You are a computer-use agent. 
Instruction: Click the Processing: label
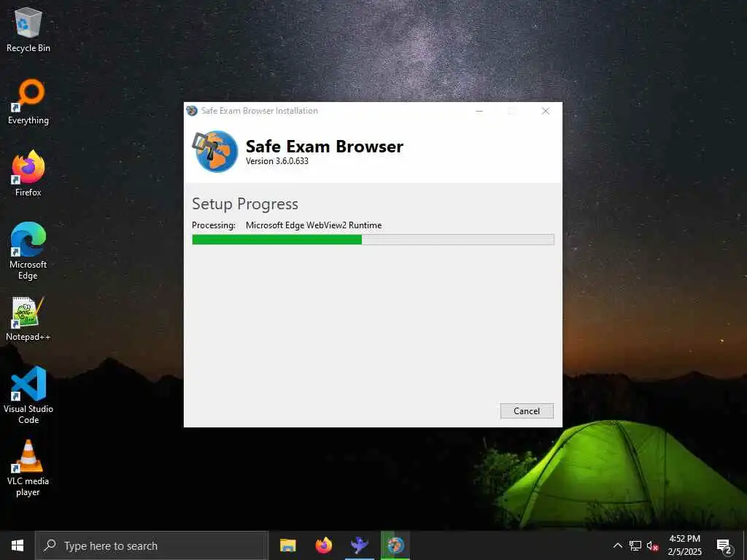pyautogui.click(x=214, y=225)
